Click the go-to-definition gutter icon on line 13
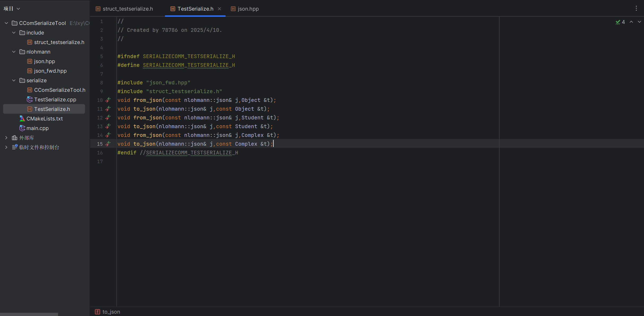 108,126
